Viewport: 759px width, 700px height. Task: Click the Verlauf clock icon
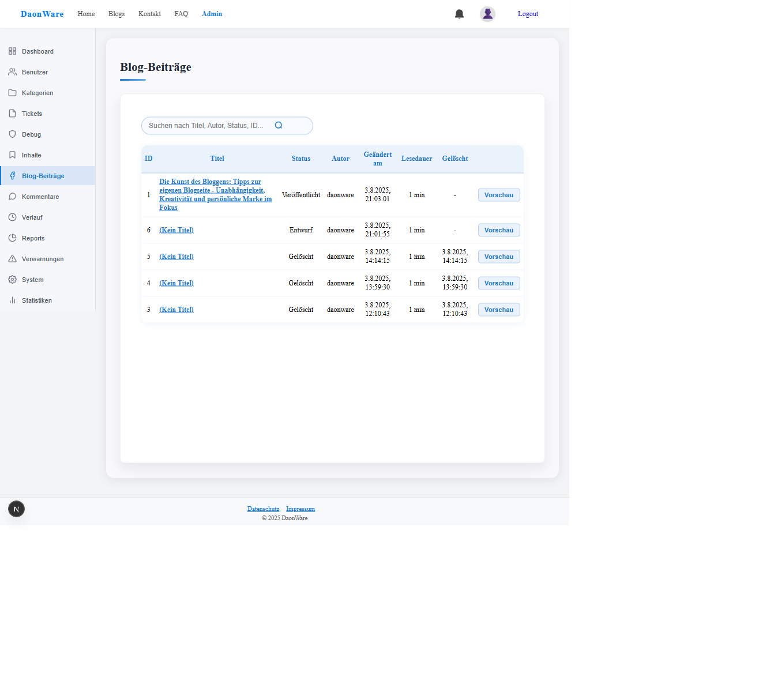(x=12, y=217)
